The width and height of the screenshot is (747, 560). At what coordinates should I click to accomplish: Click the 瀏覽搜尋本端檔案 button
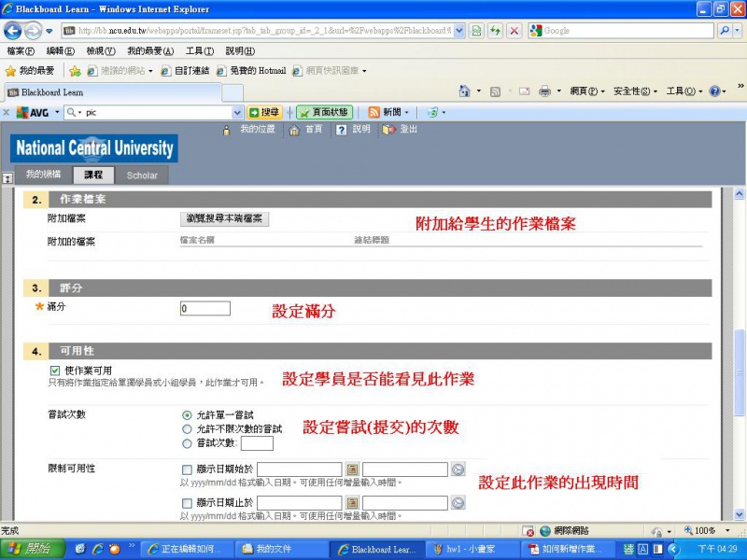[224, 218]
